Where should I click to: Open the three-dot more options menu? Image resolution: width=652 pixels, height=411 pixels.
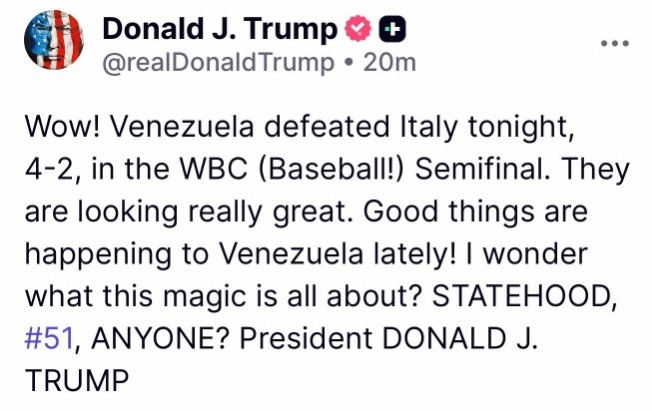[x=614, y=43]
